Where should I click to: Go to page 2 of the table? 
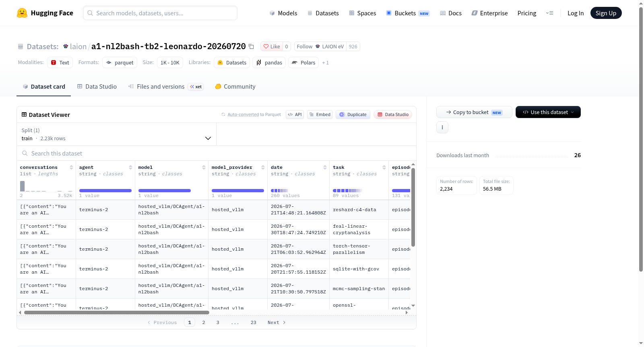(x=204, y=322)
